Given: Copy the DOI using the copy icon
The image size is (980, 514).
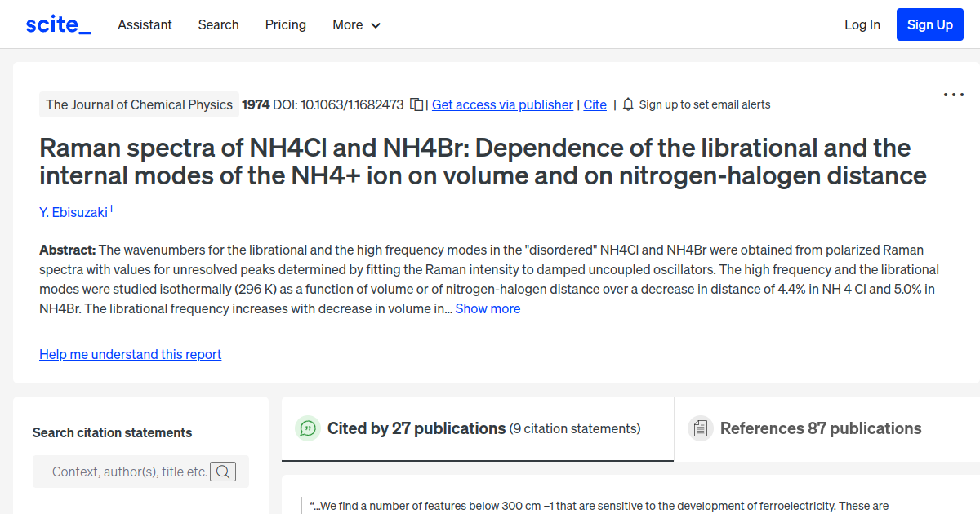Looking at the screenshot, I should 416,104.
